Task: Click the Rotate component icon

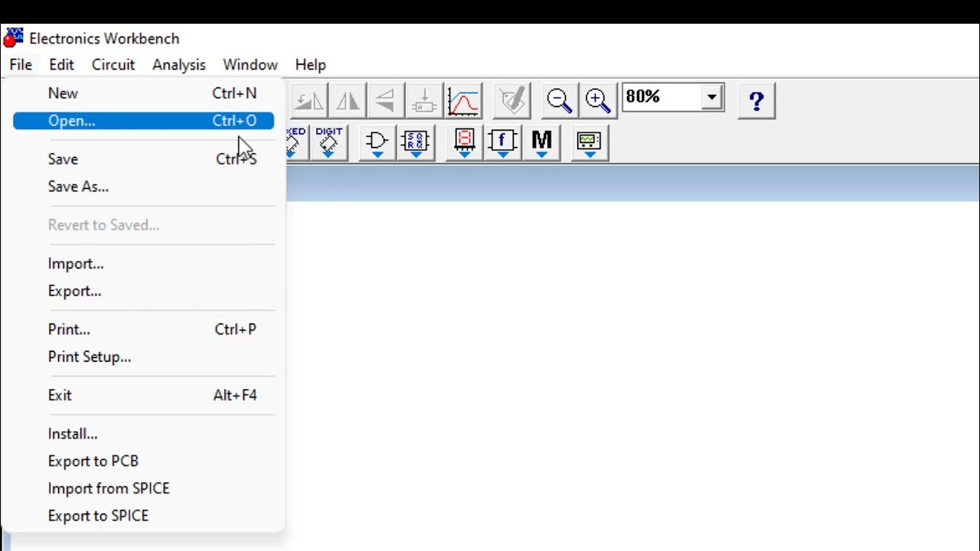Action: 309,100
